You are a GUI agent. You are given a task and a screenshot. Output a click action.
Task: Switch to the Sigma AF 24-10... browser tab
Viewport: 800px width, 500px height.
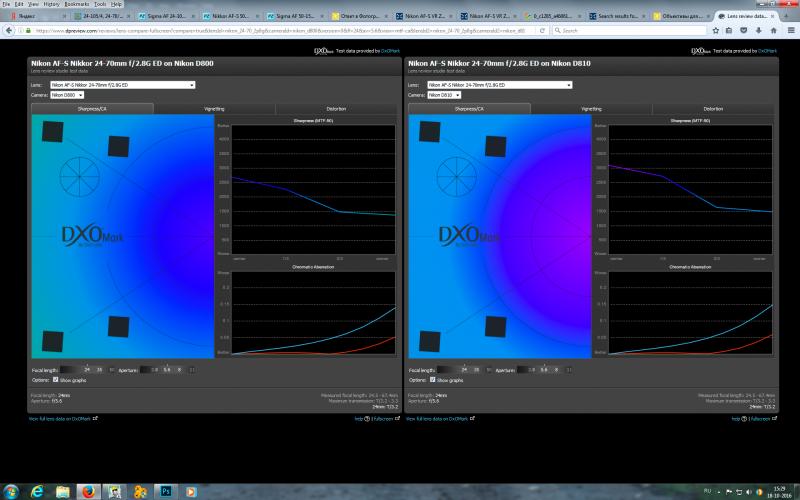pos(164,16)
